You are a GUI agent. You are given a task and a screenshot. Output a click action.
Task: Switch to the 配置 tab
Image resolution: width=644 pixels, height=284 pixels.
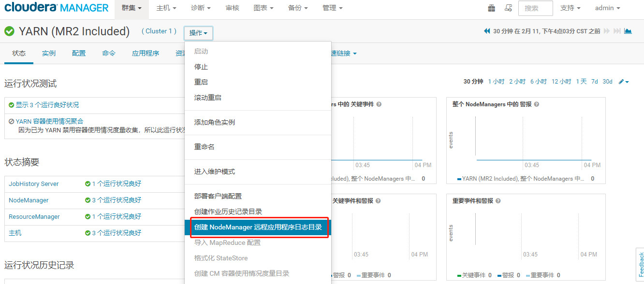pyautogui.click(x=79, y=53)
